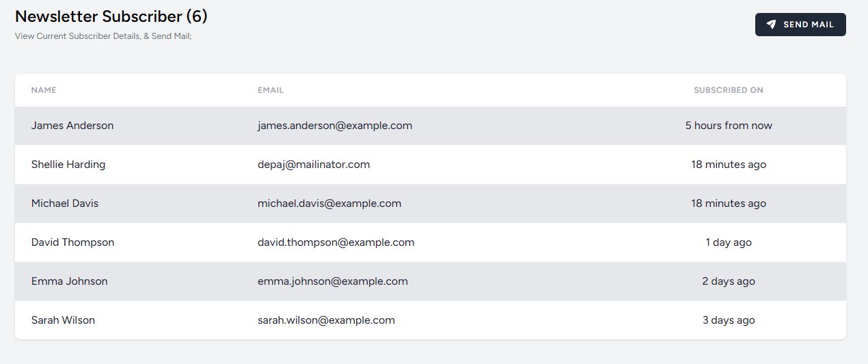
Task: Click the SUBSCRIBED ON column header
Action: [729, 90]
